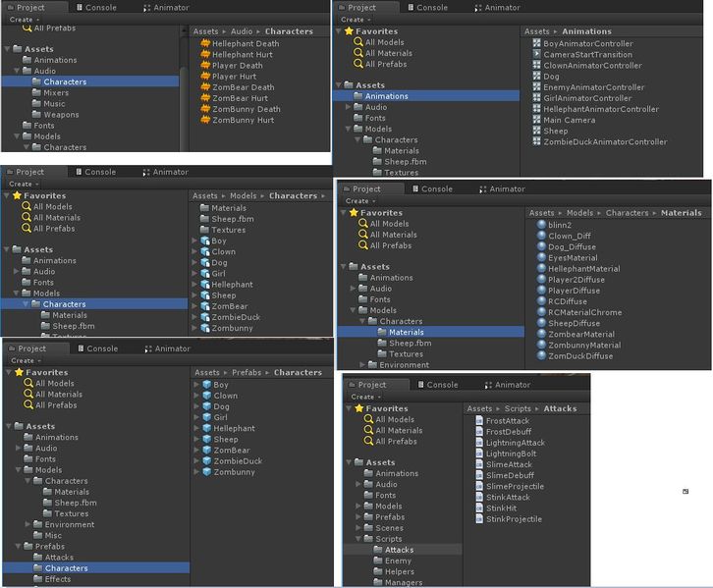Click the Prefabs breadcrumb in Assets Prefabs Characters path
This screenshot has width=713, height=588.
(247, 372)
